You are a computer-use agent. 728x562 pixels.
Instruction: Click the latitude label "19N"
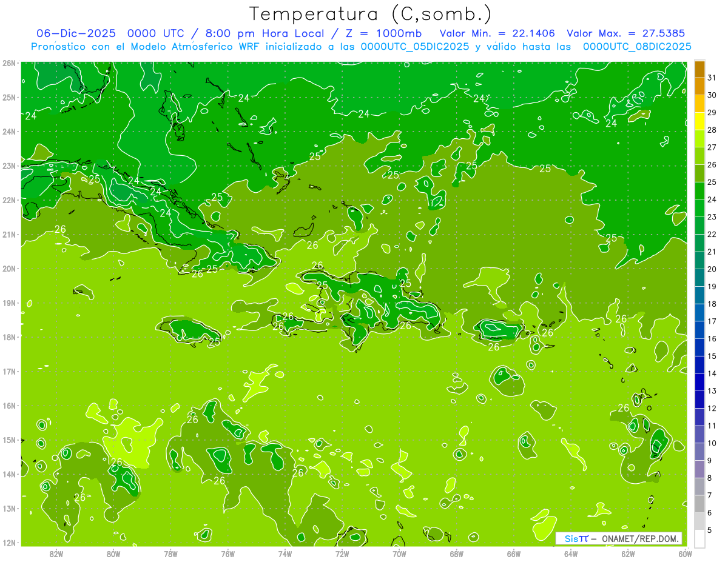[9, 303]
